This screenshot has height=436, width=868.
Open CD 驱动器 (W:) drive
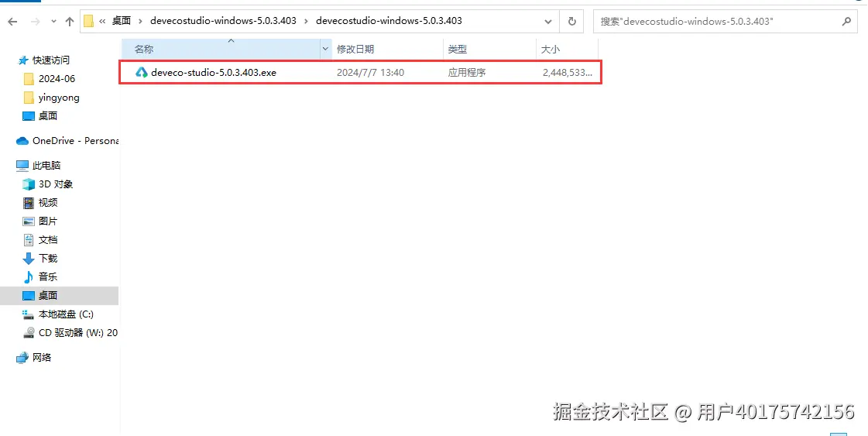(x=77, y=332)
